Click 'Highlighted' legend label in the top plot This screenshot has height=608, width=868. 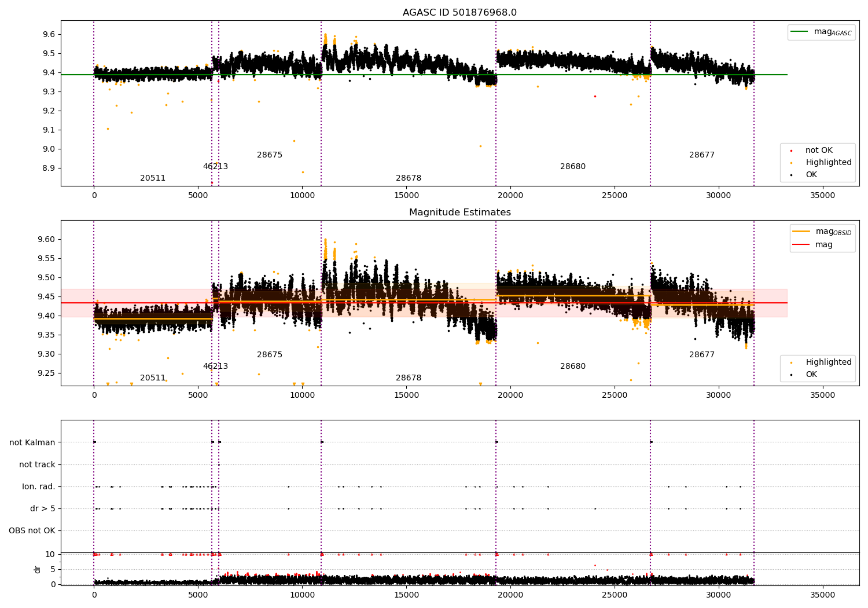coord(829,163)
